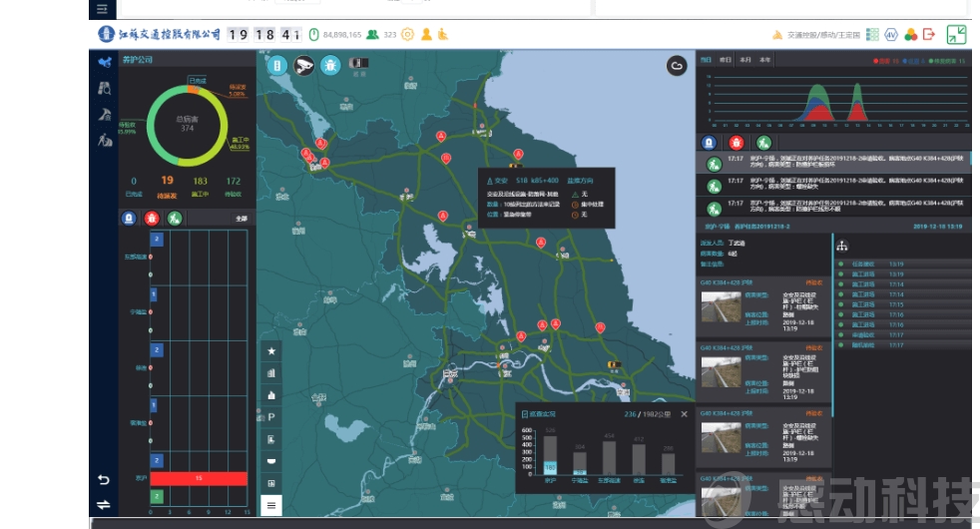The width and height of the screenshot is (980, 529).
Task: Click the tricolor circles theme icon
Action: (x=910, y=34)
